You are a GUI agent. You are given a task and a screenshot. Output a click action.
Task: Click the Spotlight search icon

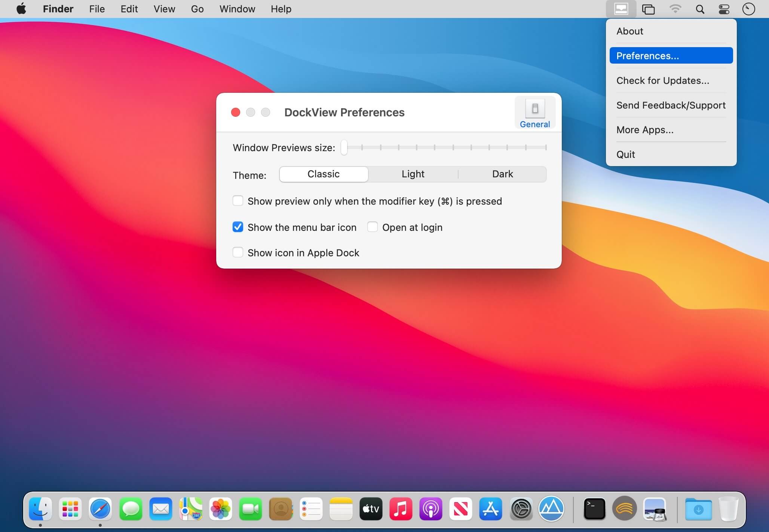click(699, 9)
